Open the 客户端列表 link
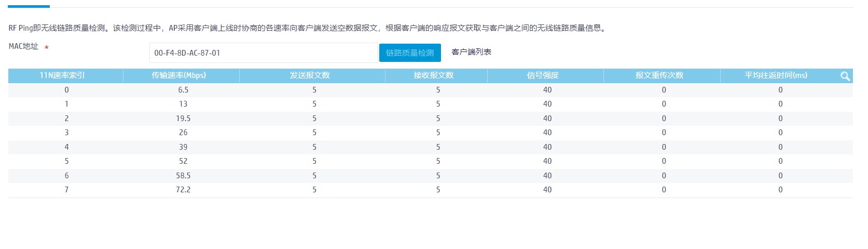Viewport: 868px width, 249px height. coord(471,52)
